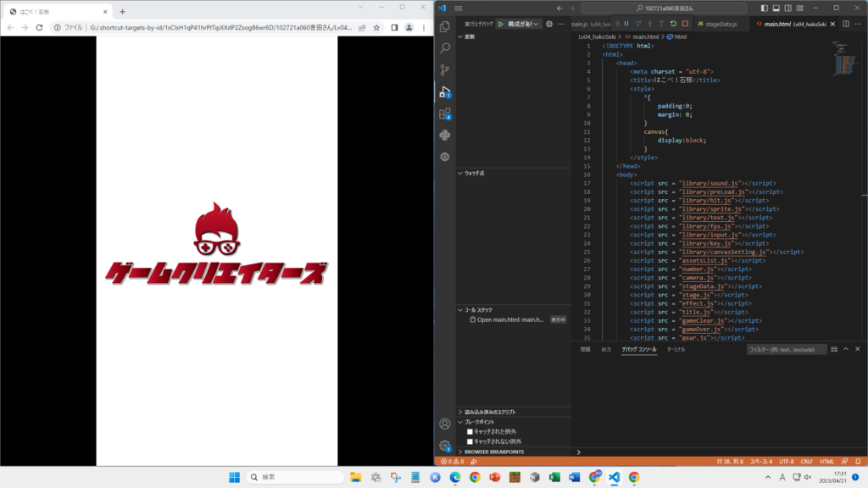The height and width of the screenshot is (488, 868).
Task: Open the Source Control view
Action: click(x=445, y=69)
